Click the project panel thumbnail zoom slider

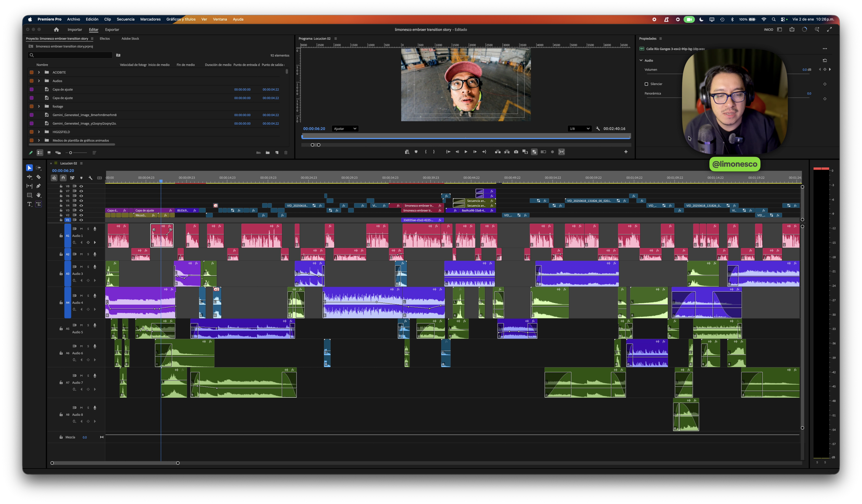70,153
